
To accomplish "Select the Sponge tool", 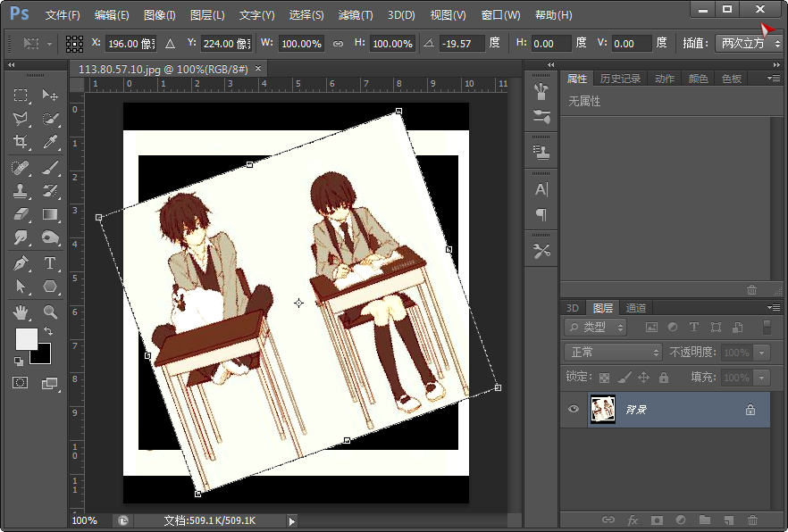I will (x=50, y=237).
